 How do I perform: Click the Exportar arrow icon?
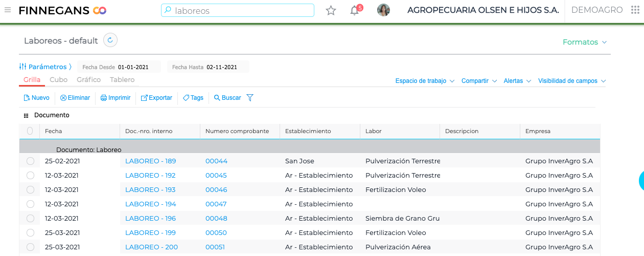pos(144,98)
